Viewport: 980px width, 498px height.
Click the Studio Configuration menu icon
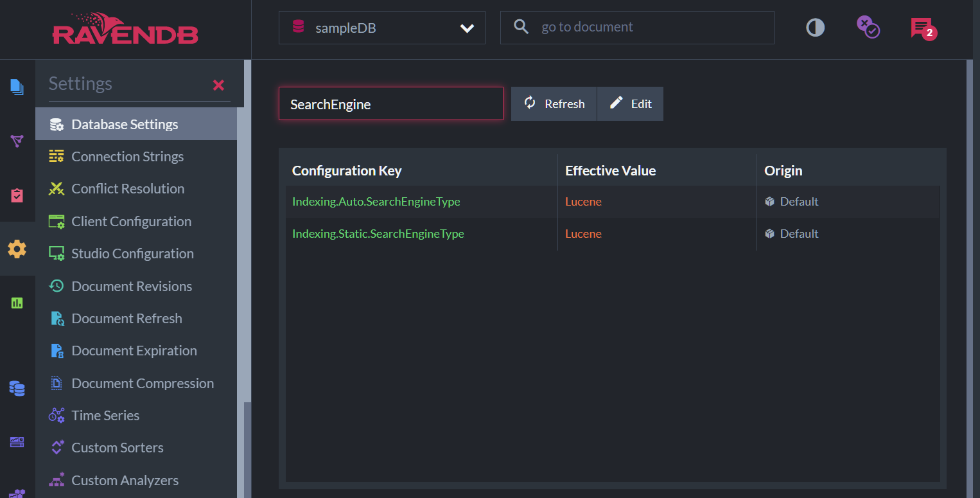(57, 254)
